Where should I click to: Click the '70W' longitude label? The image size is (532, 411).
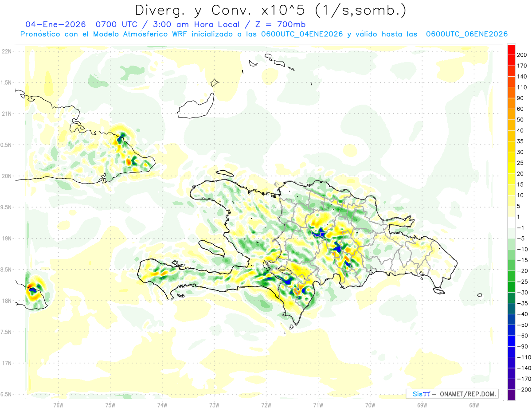[x=370, y=404]
